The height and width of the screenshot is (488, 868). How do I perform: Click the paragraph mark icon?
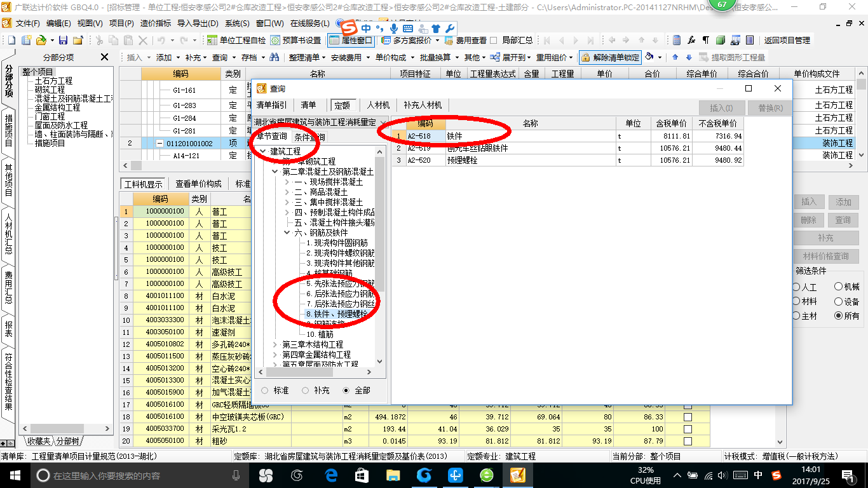coord(705,40)
